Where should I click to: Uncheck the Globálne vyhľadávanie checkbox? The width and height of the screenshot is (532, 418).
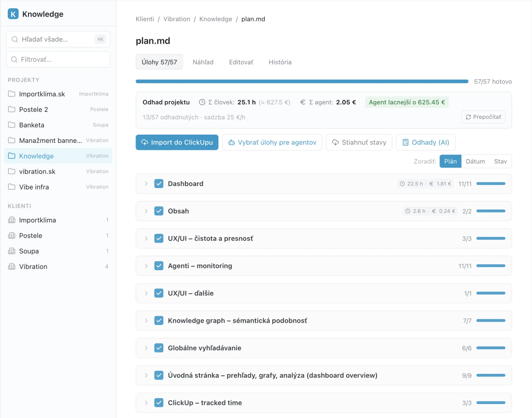click(x=159, y=348)
